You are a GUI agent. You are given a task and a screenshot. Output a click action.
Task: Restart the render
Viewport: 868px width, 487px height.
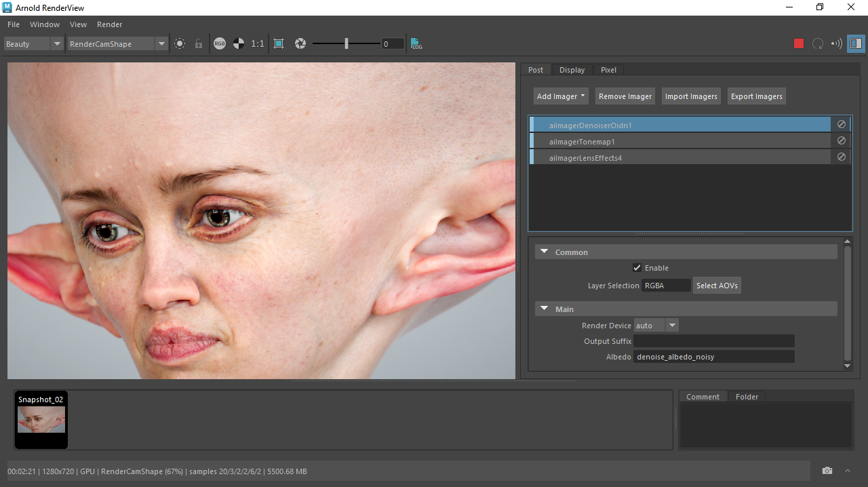pyautogui.click(x=817, y=43)
